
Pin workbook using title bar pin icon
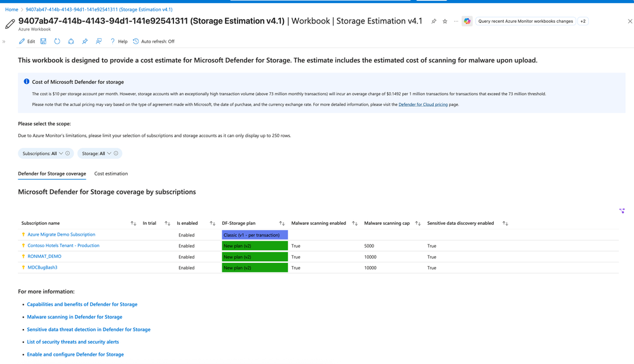pyautogui.click(x=433, y=22)
